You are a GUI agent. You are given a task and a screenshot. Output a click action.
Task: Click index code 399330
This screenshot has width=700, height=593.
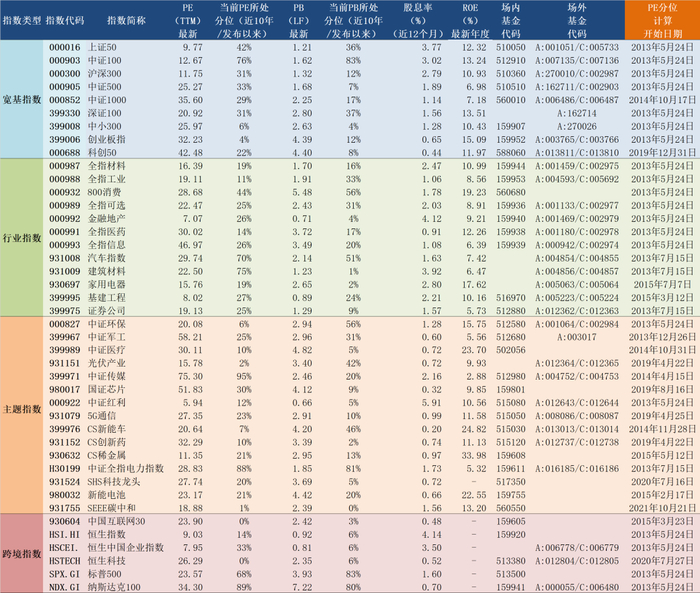coord(65,113)
